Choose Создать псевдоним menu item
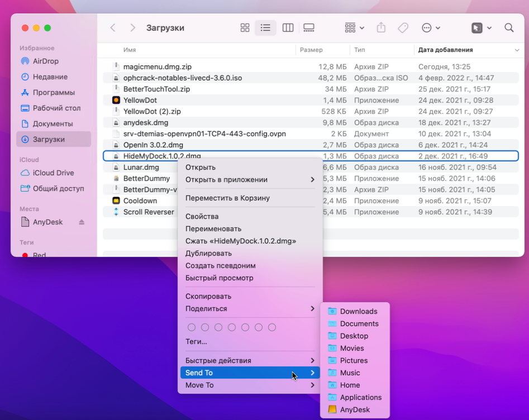Image resolution: width=529 pixels, height=420 pixels. (x=250, y=265)
